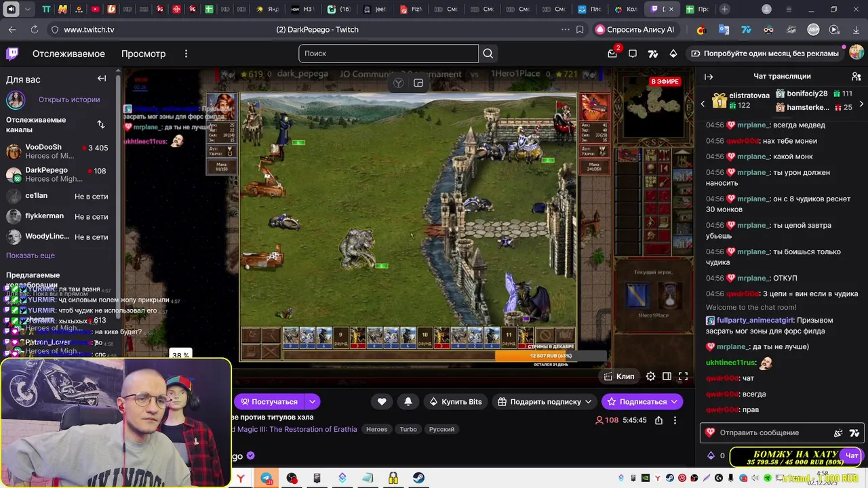This screenshot has width=868, height=488.
Task: Open the three-dot menu beside Просмотр
Action: click(186, 54)
